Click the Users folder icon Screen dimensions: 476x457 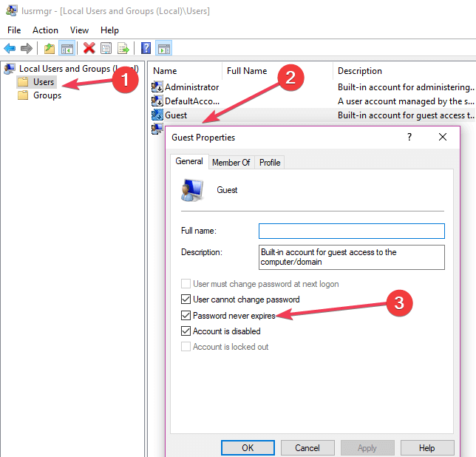(x=23, y=82)
